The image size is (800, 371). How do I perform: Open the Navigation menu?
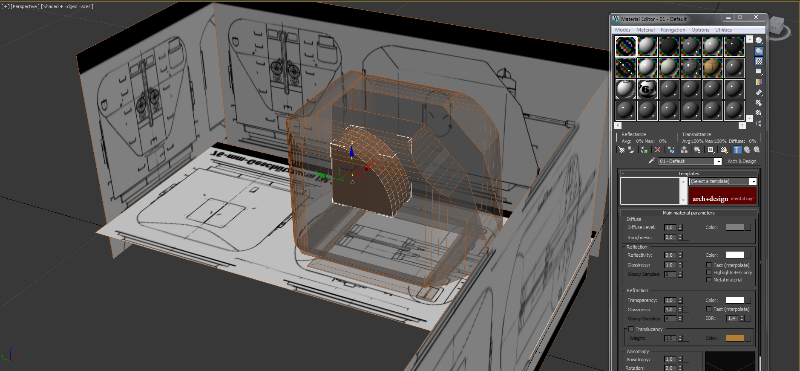point(673,30)
